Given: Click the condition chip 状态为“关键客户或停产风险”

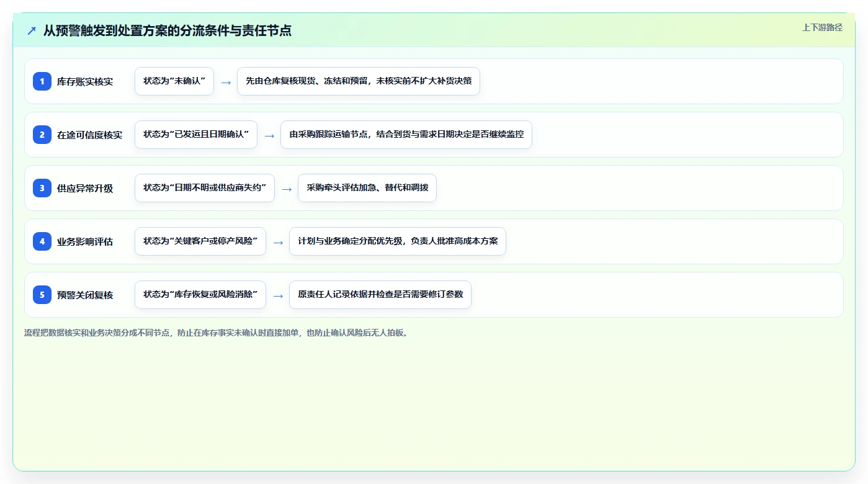Looking at the screenshot, I should click(x=200, y=241).
